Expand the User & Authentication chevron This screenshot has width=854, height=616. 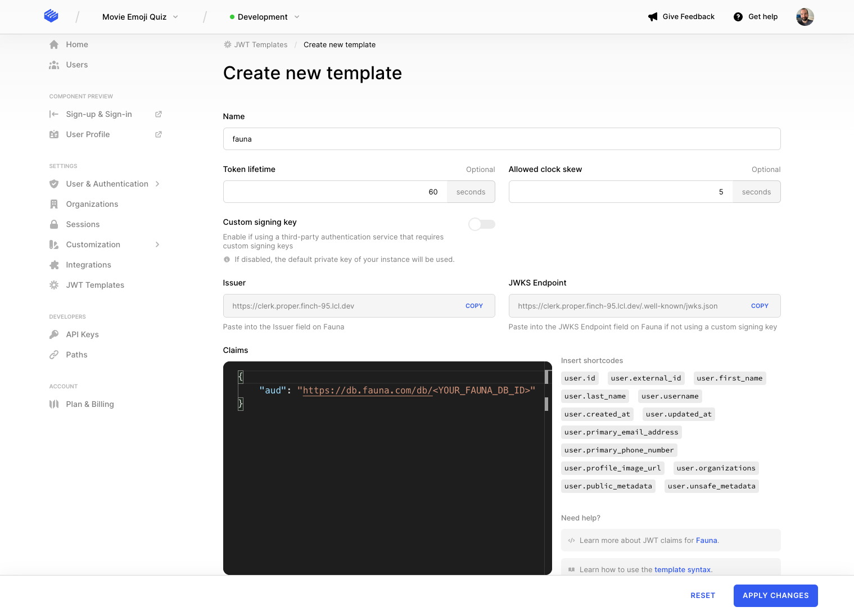tap(157, 184)
